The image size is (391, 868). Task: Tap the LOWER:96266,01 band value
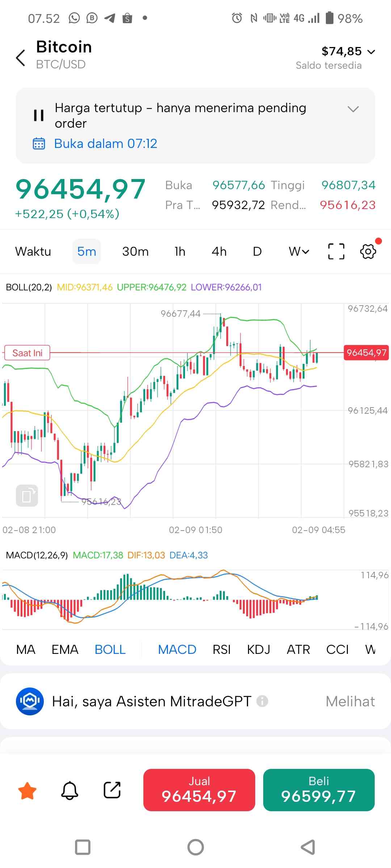tap(226, 287)
